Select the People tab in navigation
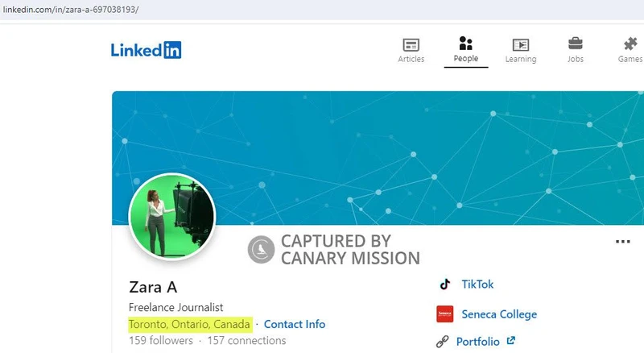The image size is (644, 353). click(466, 50)
